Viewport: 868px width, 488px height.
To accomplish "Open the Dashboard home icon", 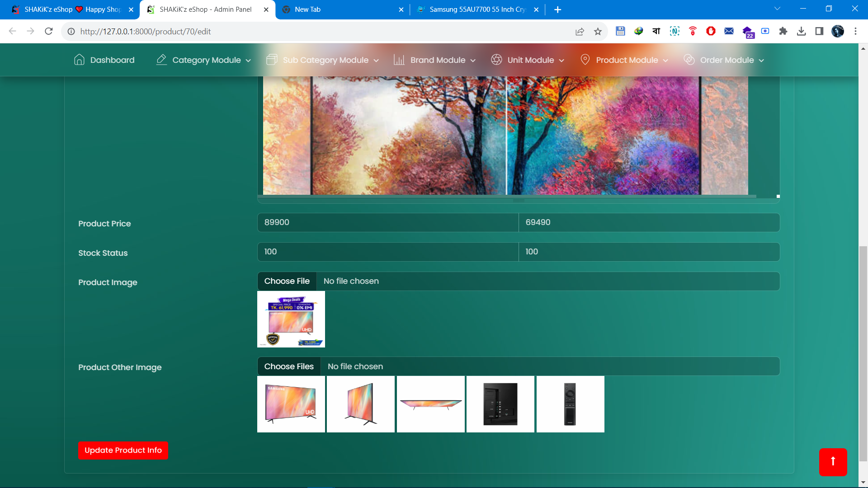I will pos(79,60).
